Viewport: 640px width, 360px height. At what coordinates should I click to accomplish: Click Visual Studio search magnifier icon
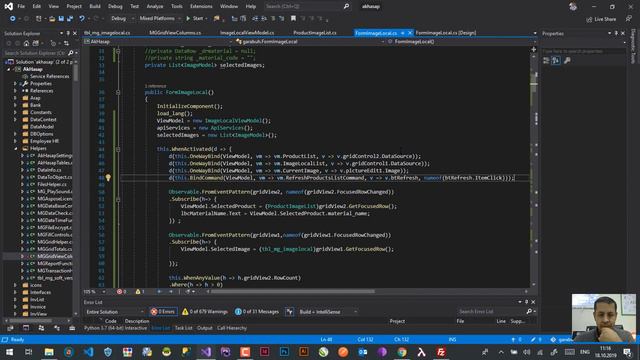pos(346,6)
